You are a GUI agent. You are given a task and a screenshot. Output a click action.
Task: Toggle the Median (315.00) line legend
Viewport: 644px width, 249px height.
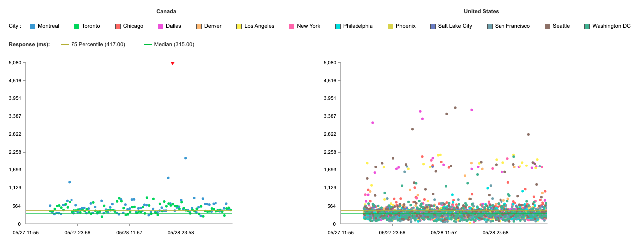coord(169,44)
